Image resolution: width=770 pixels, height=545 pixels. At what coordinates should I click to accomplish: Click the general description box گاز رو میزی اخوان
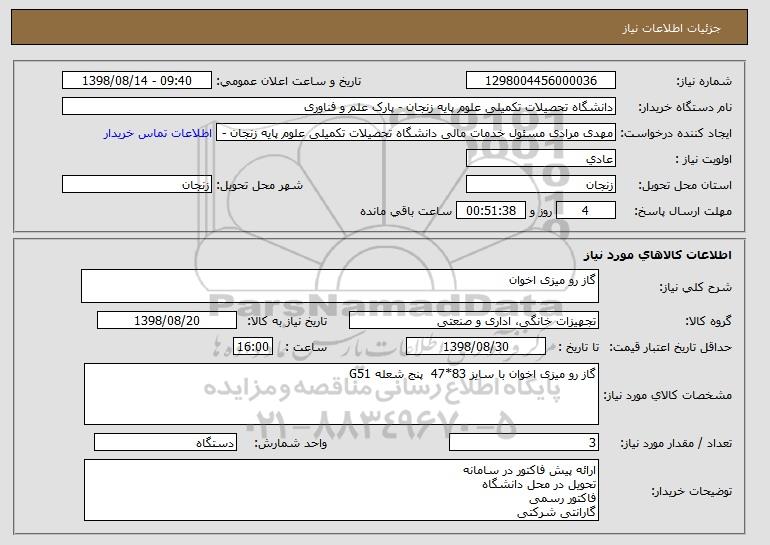340,286
